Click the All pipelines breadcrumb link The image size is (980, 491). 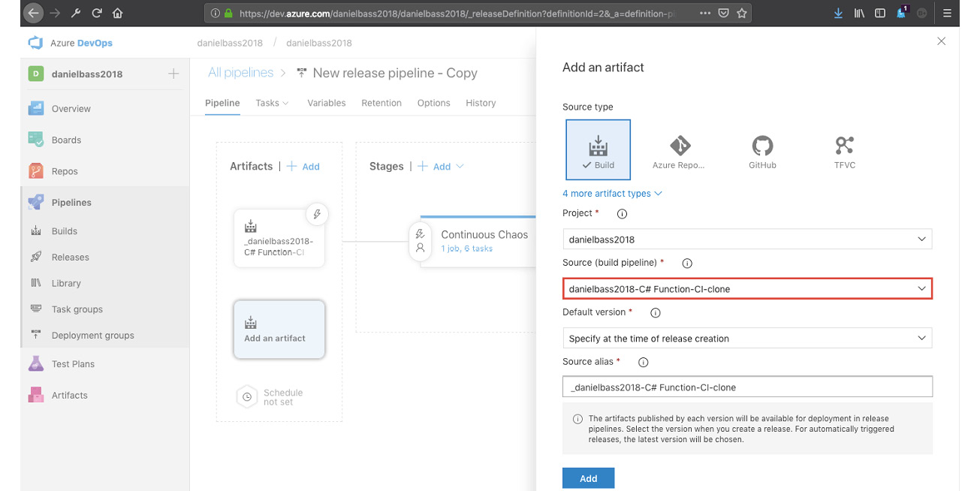click(241, 73)
